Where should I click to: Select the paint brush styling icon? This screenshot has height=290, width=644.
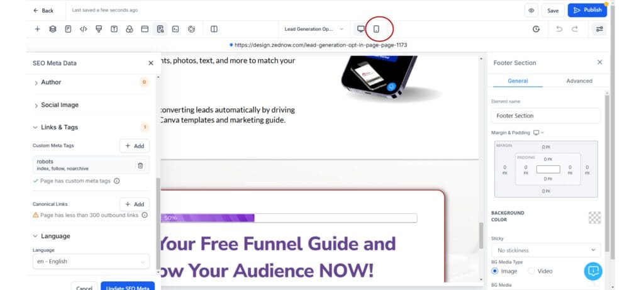99,29
